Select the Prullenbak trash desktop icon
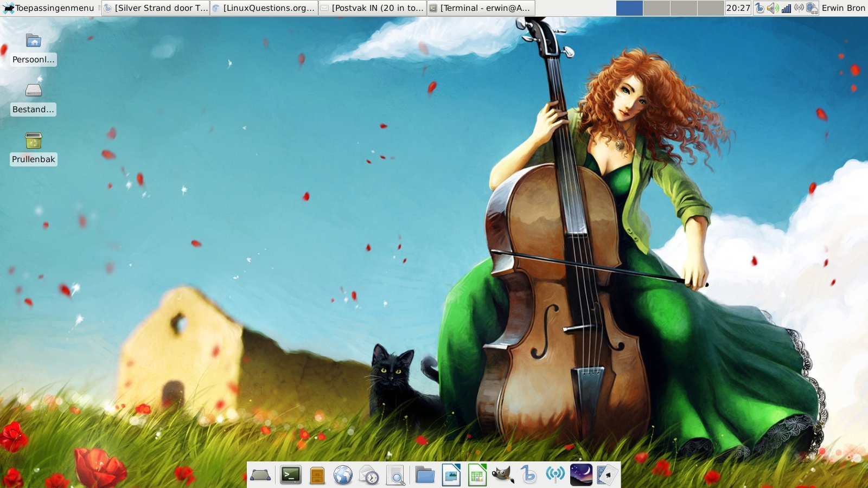This screenshot has width=868, height=488. tap(34, 142)
